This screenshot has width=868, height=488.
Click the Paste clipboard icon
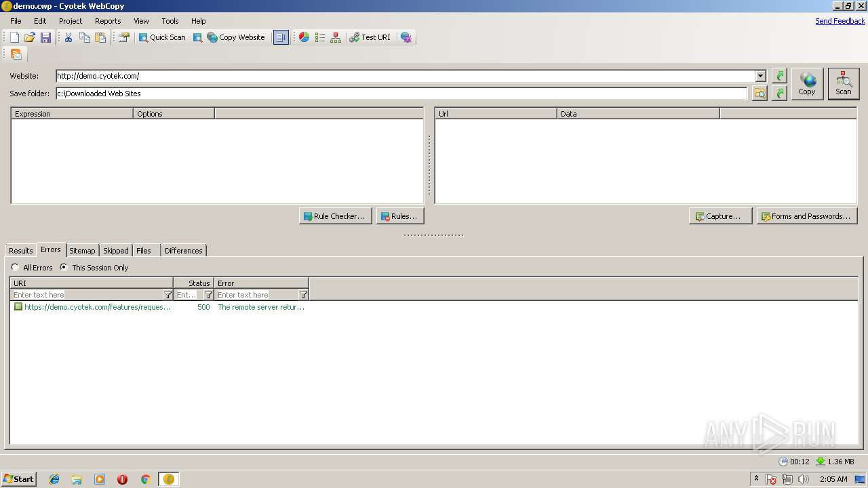pos(100,37)
